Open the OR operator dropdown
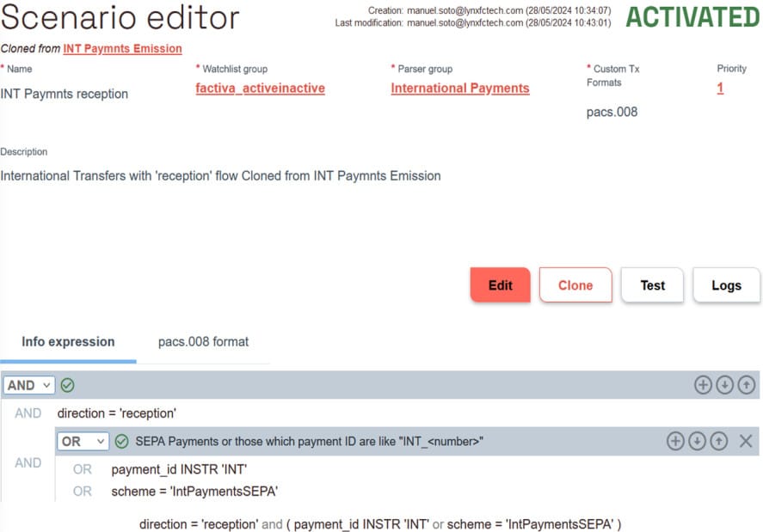The height and width of the screenshot is (532, 763). point(83,441)
